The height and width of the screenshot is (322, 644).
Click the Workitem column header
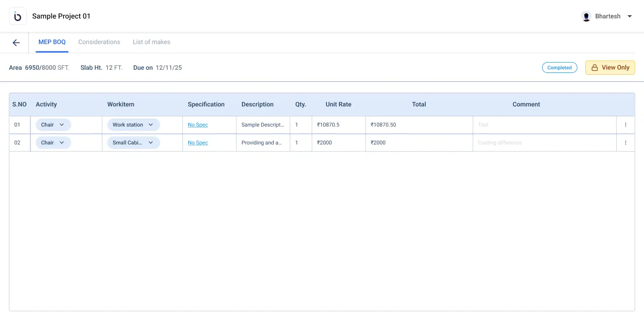point(121,104)
